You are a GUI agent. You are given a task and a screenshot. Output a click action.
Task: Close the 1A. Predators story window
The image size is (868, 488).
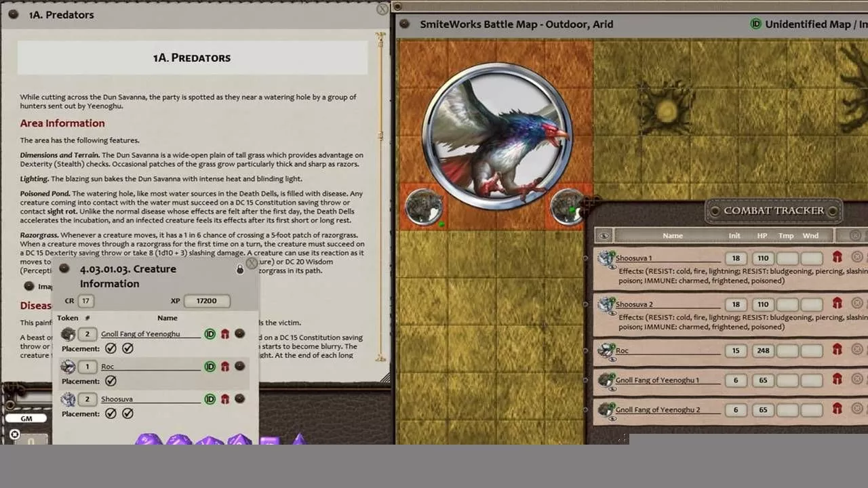point(382,9)
